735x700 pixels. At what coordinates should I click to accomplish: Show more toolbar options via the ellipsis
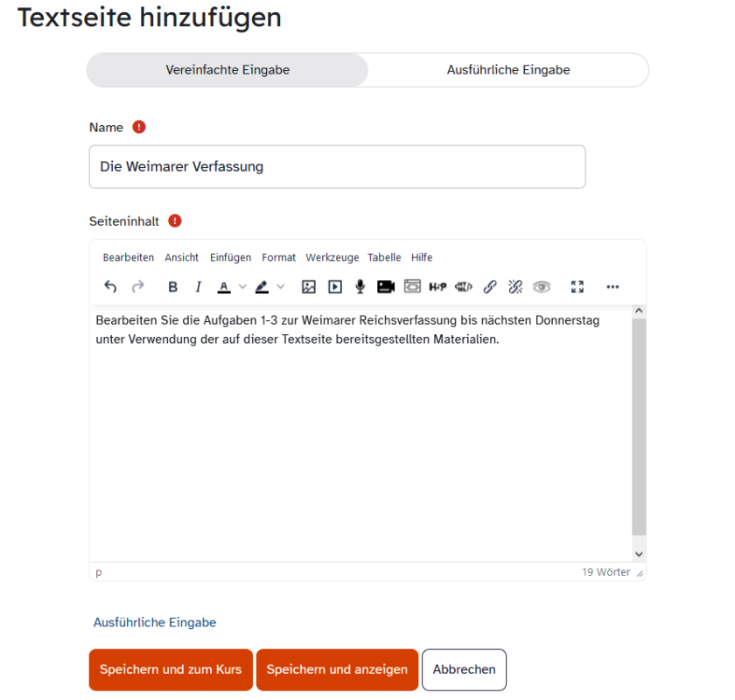(612, 286)
